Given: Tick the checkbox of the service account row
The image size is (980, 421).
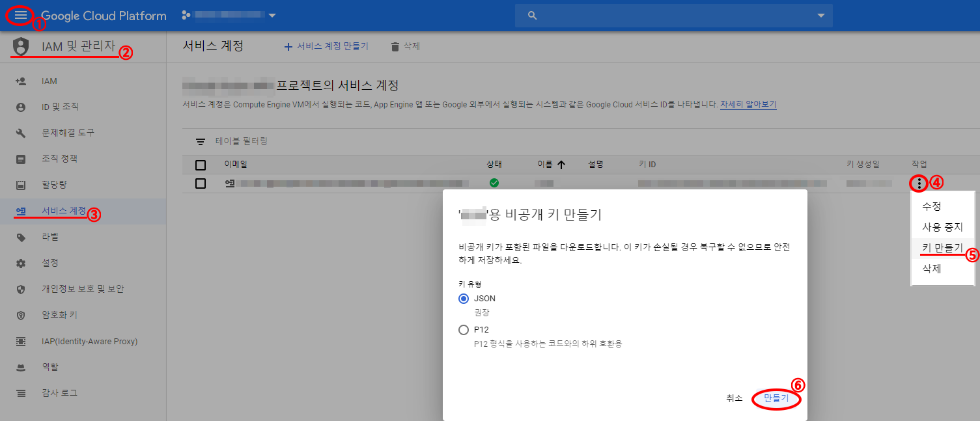Looking at the screenshot, I should [201, 183].
